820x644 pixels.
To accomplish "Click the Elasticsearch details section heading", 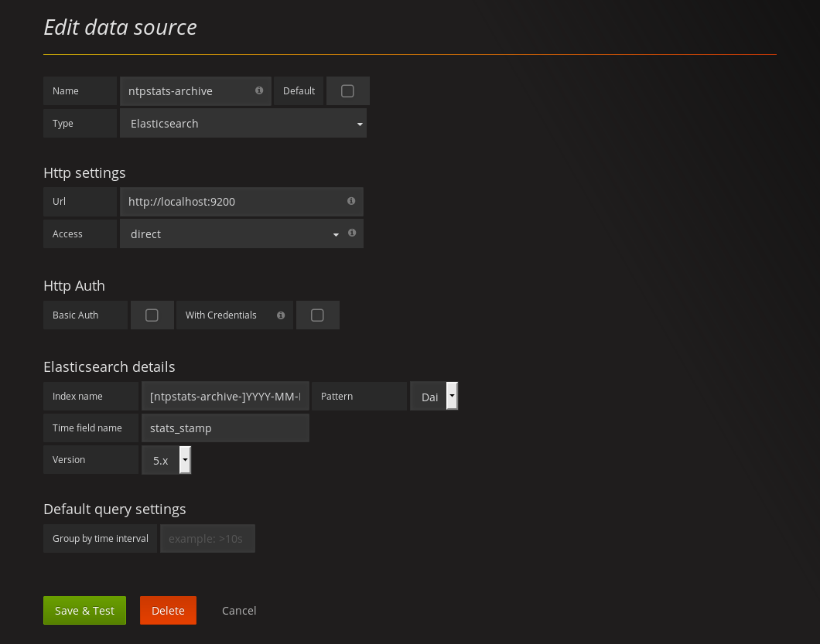I will pos(109,366).
